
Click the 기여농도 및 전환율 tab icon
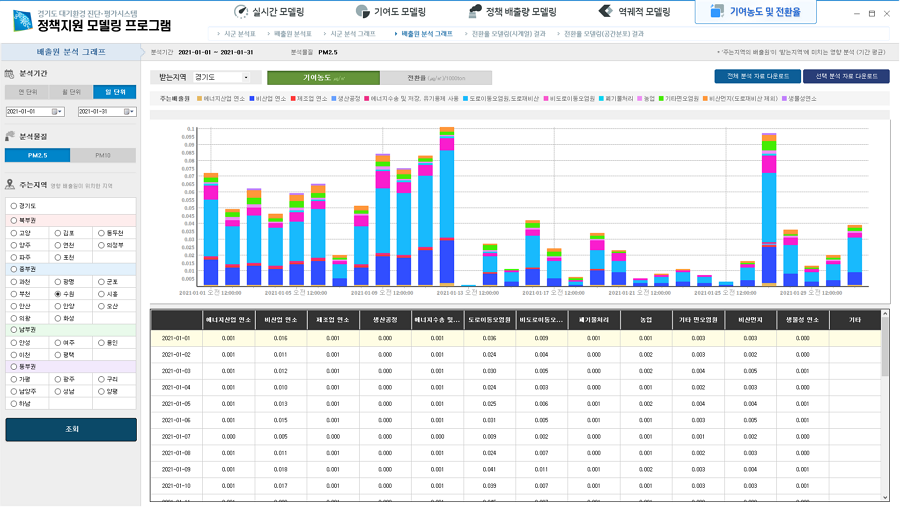(717, 12)
